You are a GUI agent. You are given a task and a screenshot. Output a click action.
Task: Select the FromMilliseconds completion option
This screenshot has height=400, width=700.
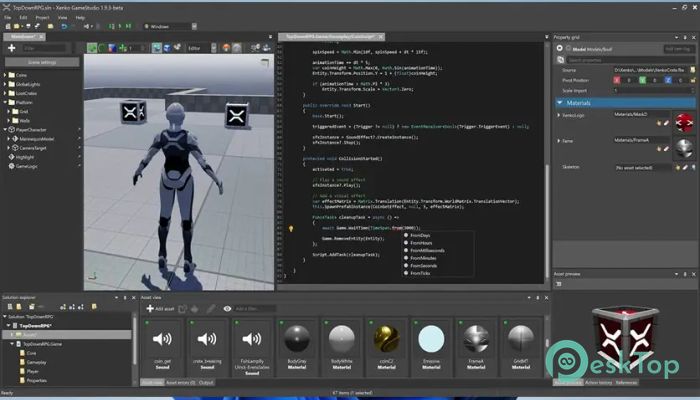[427, 250]
